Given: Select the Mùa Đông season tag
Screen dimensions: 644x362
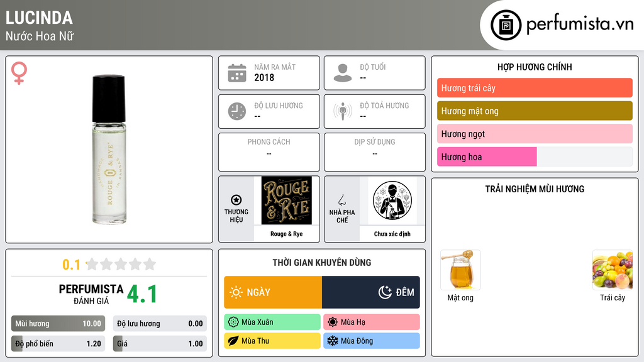Looking at the screenshot, I should point(372,341).
